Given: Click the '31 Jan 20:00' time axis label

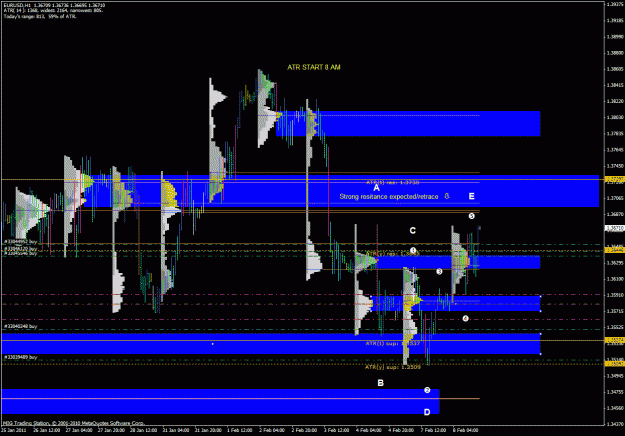Looking at the screenshot, I should click(x=208, y=430).
